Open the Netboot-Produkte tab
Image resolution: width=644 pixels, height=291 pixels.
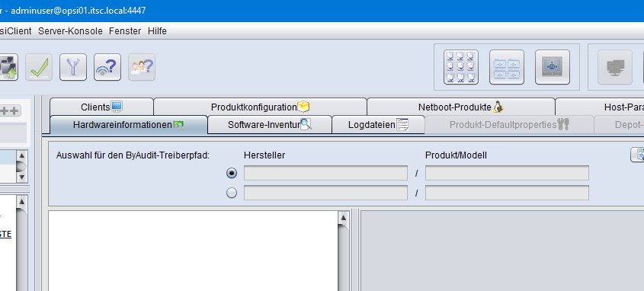(461, 107)
